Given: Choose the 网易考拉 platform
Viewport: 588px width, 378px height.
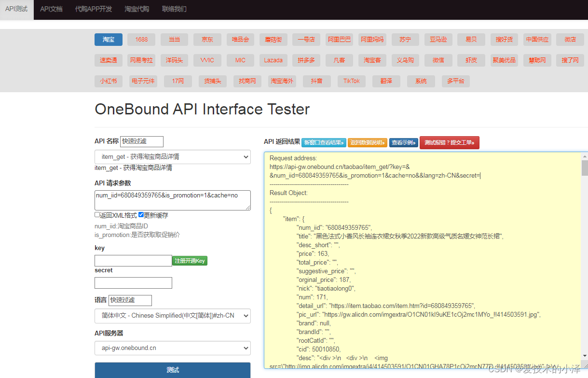Looking at the screenshot, I should [x=141, y=60].
